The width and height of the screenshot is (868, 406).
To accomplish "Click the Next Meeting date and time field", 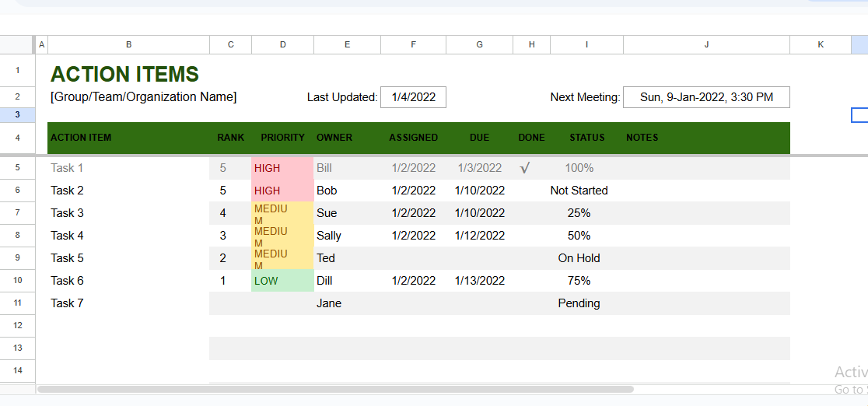I will coord(706,97).
